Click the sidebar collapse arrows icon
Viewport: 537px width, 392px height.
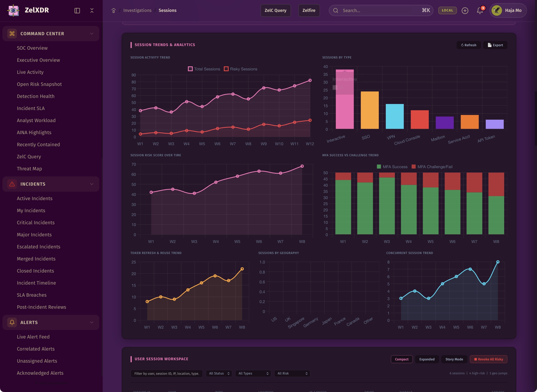pos(92,10)
